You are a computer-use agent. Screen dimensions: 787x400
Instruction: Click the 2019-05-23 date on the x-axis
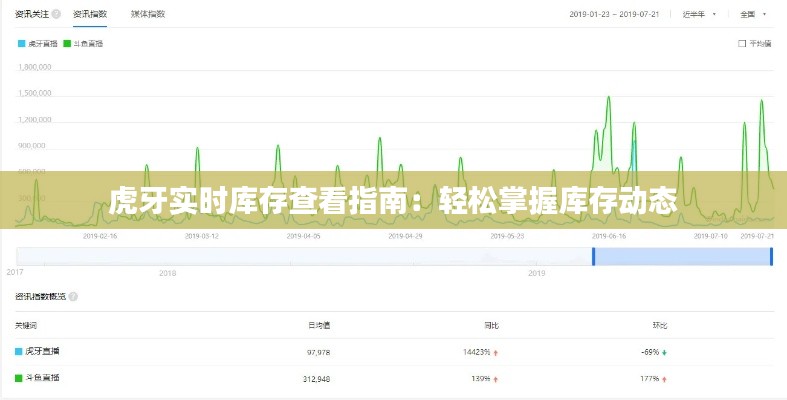[x=507, y=236]
